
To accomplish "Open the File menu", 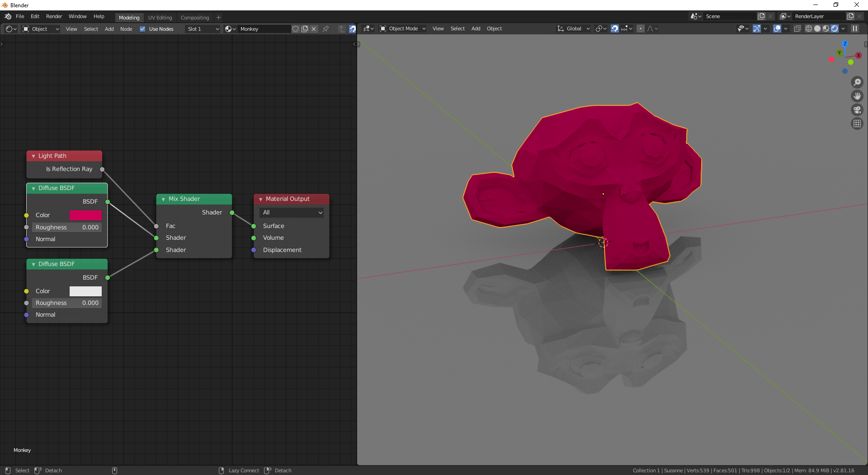I will pyautogui.click(x=20, y=16).
